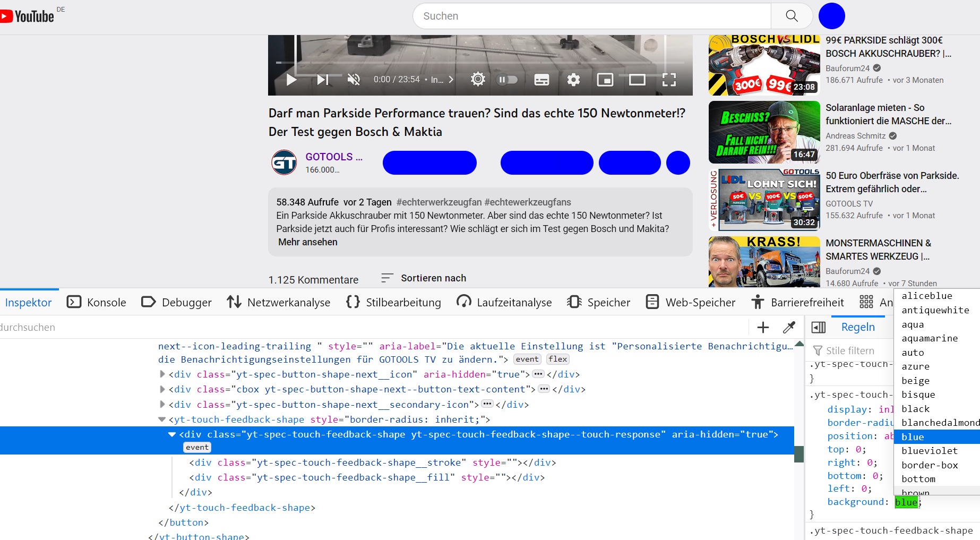Enter fullscreen mode
Image resolution: width=980 pixels, height=540 pixels.
669,80
